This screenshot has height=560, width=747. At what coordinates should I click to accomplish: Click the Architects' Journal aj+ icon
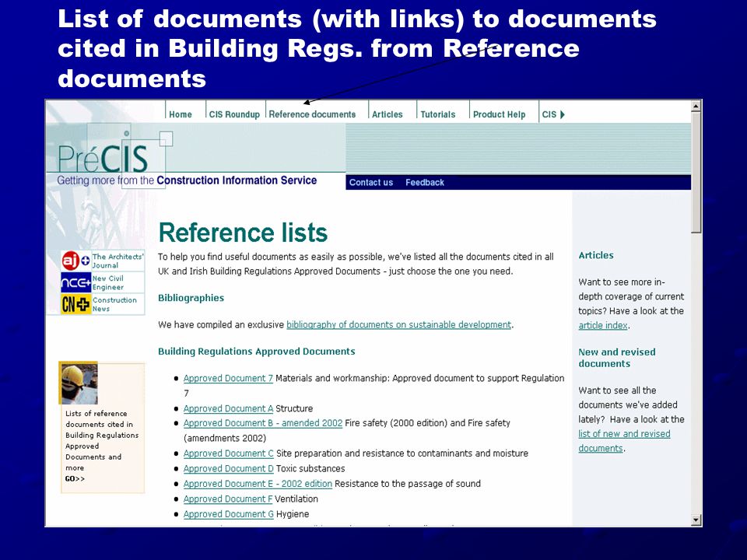point(75,261)
